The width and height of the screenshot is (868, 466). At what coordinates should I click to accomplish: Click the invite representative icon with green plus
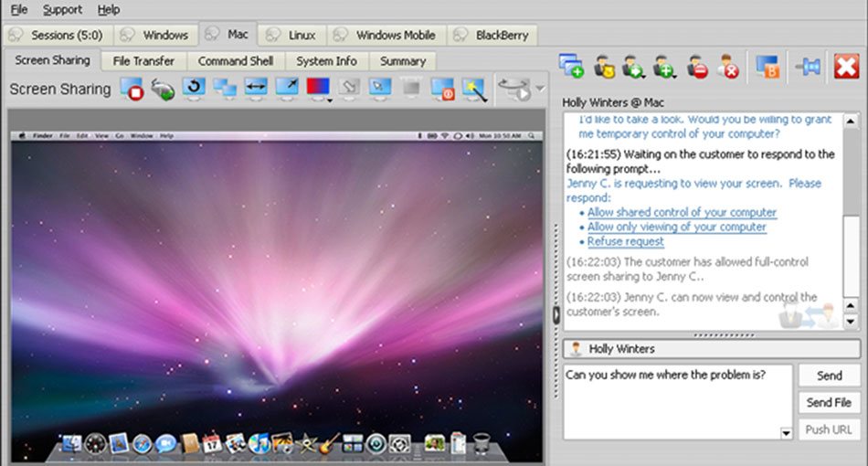663,67
